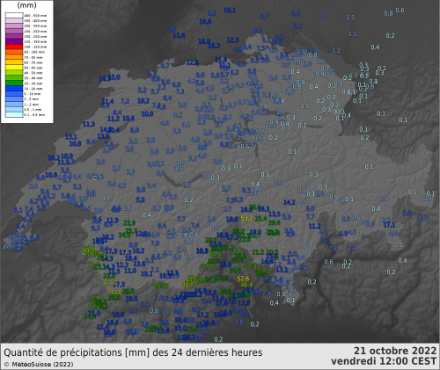Viewport: 440px width, 370px height.
Task: Click the blue 15.6 value
Action: [x=132, y=299]
